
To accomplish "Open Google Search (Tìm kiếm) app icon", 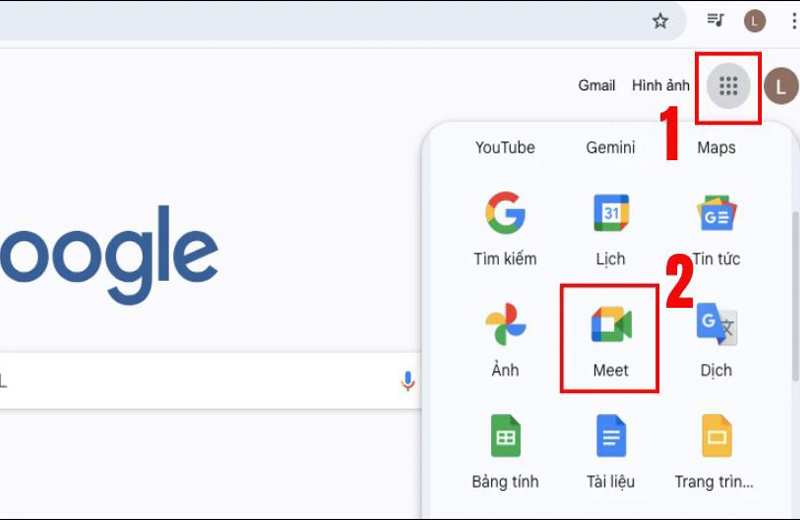I will coord(505,213).
